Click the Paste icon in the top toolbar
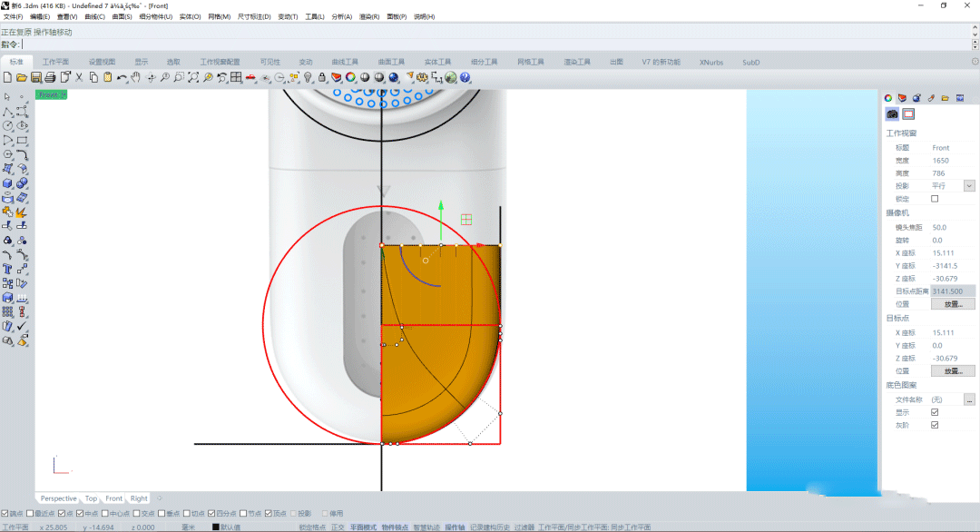Screen dimensions: 980x532 tap(107, 78)
